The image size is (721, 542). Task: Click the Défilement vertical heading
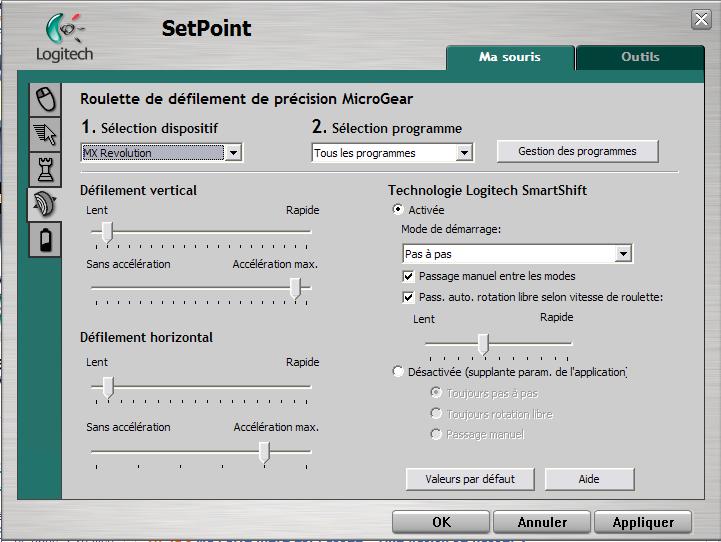point(138,190)
